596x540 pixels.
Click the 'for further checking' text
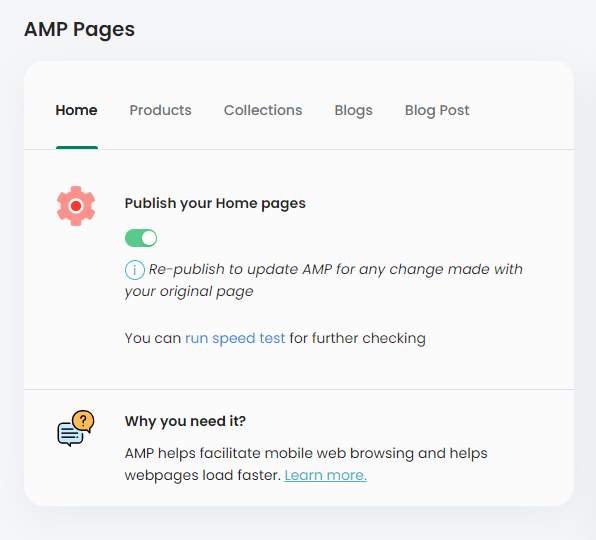coord(357,338)
